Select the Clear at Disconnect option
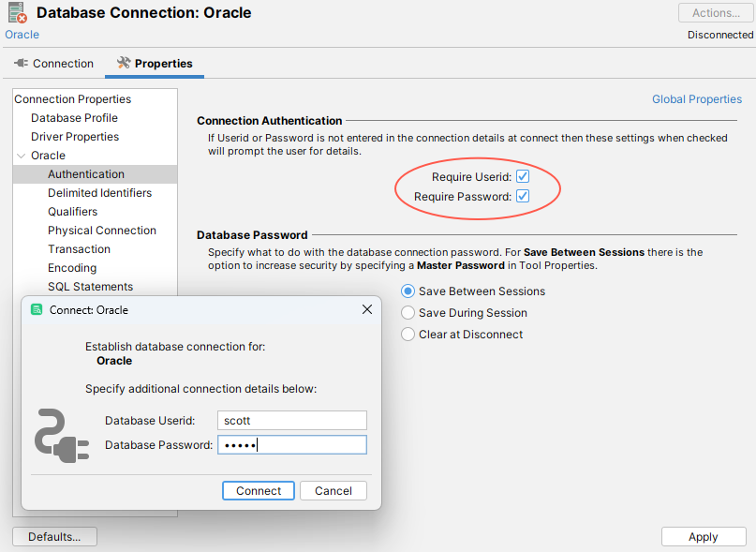 click(x=408, y=334)
